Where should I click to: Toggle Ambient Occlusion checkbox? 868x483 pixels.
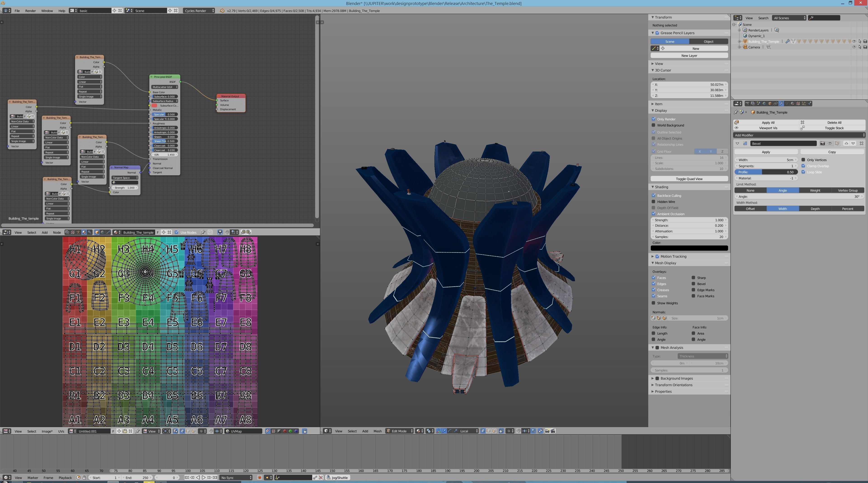pos(654,214)
